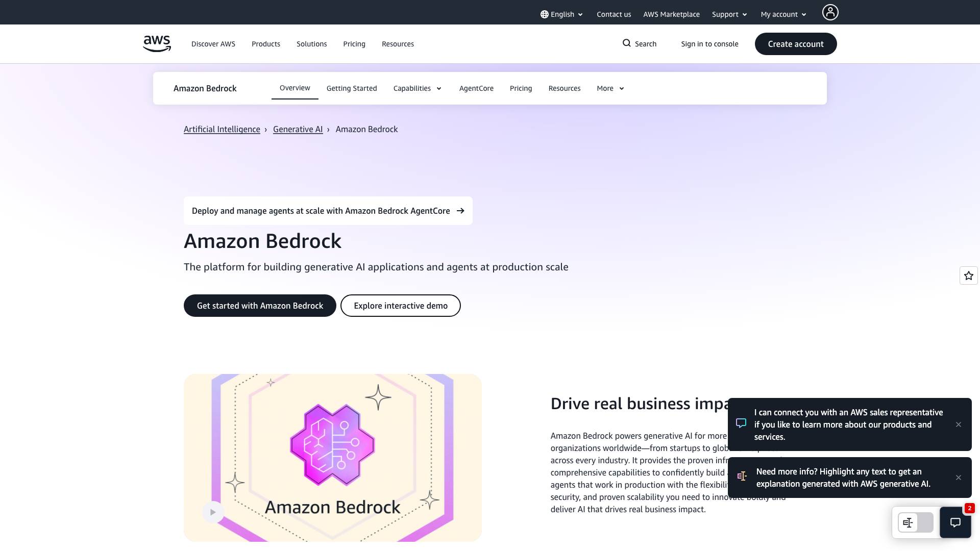Open the My account dropdown
Screen dimensions: 980x551
(783, 14)
